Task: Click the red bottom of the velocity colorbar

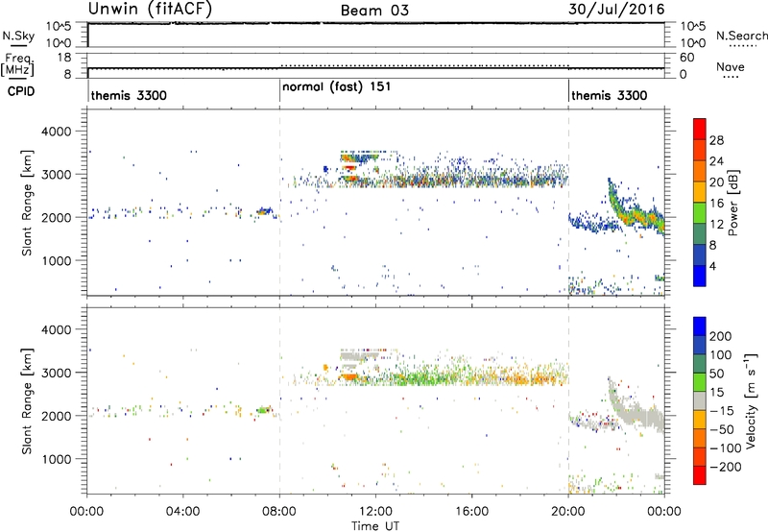Action: click(700, 474)
